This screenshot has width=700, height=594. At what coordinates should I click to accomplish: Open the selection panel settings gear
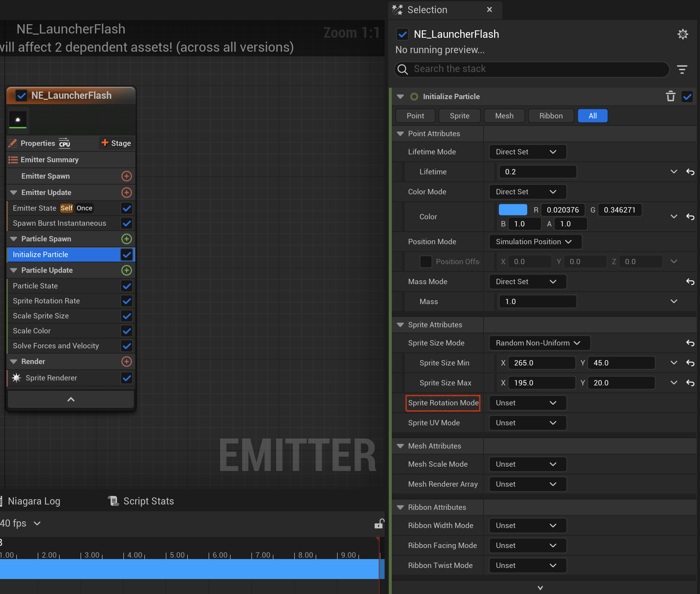[683, 34]
